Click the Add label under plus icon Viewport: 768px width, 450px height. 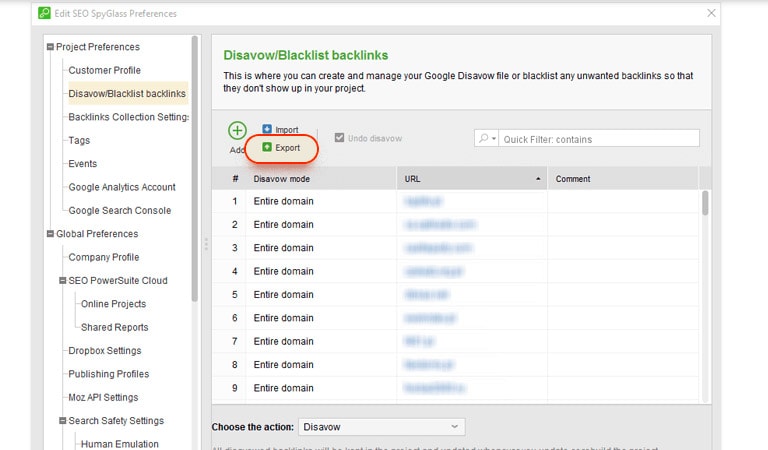237,150
